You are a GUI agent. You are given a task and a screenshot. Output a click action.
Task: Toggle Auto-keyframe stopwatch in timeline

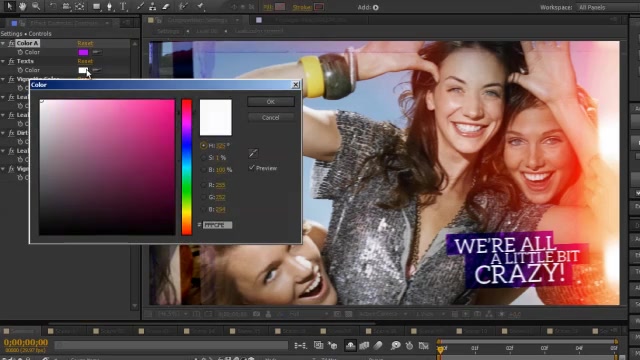coord(409,346)
